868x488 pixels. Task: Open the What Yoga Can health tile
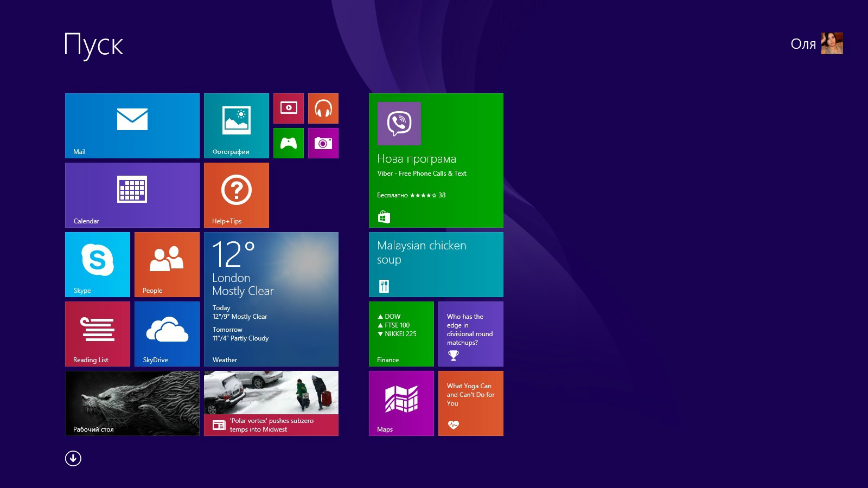tap(471, 403)
